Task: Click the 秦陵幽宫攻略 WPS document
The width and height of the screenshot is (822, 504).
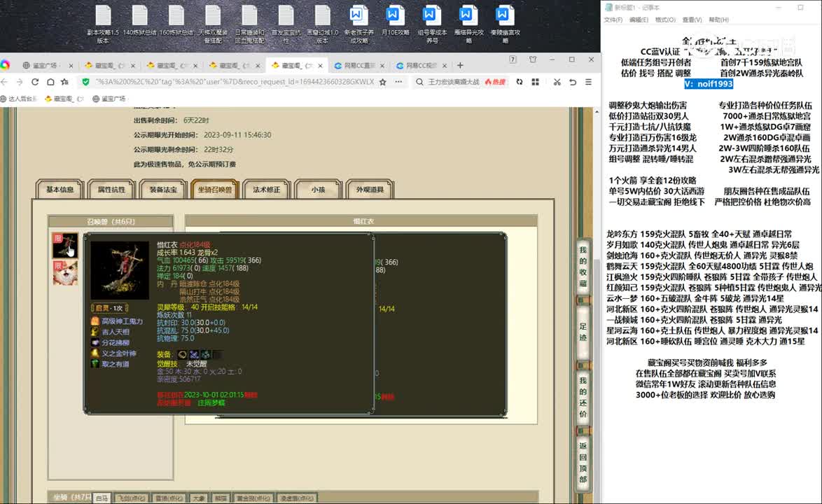Action: (506, 24)
